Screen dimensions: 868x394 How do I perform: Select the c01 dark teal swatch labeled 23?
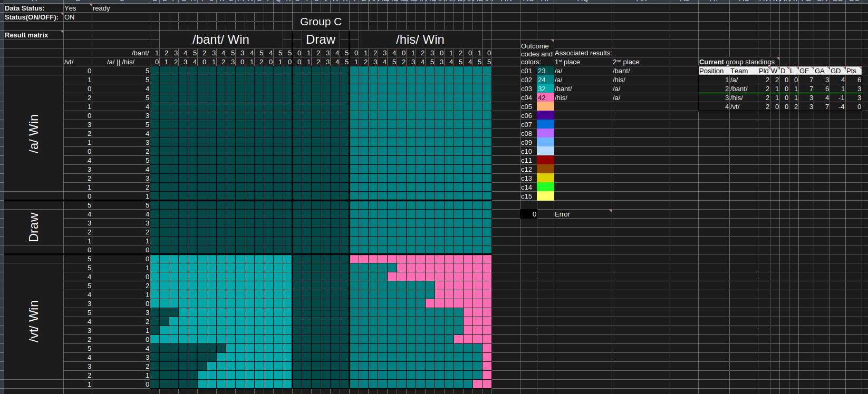click(x=545, y=71)
